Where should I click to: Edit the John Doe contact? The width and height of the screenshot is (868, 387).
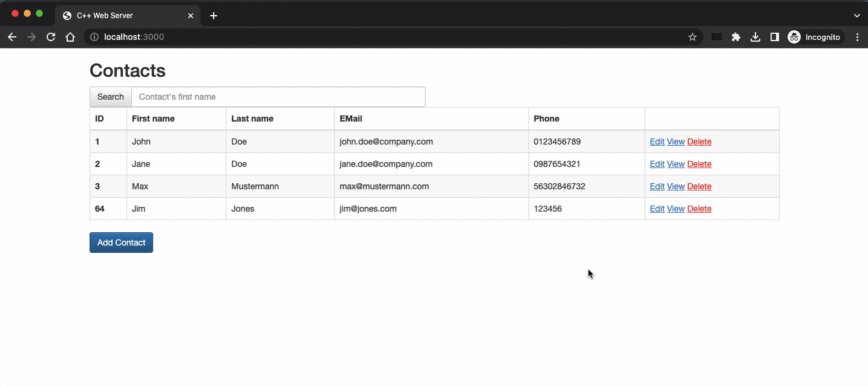(657, 141)
